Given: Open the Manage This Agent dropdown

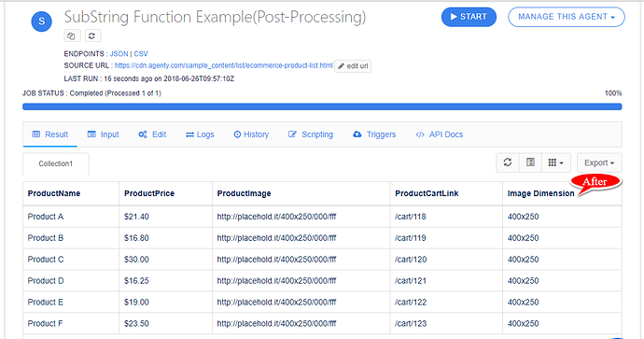Looking at the screenshot, I should [567, 17].
